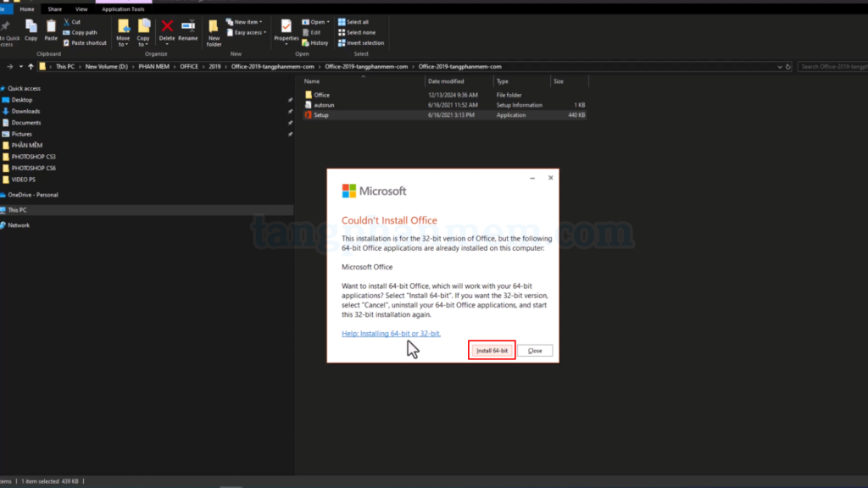The image size is (868, 488).
Task: Open the Copy to command
Action: tap(143, 33)
